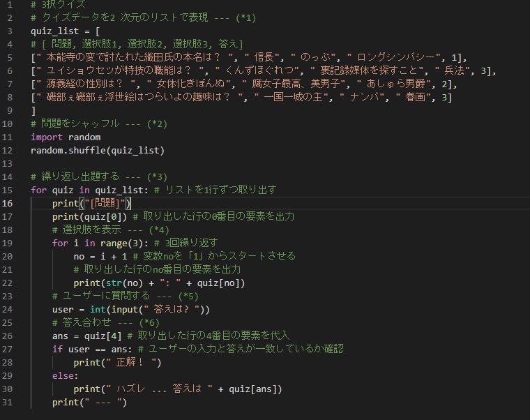Image resolution: width=530 pixels, height=420 pixels.
Task: Click the line 4 comment listing 問題, 選択肢
Action: (137, 44)
